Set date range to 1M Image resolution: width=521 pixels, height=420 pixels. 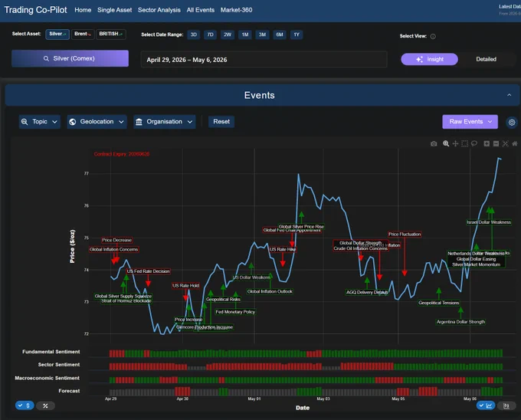point(245,34)
